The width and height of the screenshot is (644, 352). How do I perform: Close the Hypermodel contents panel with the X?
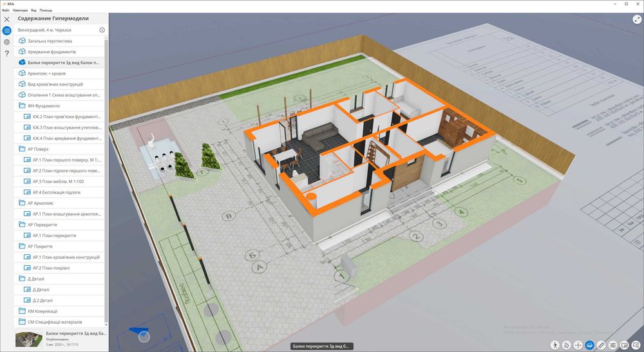click(x=6, y=19)
